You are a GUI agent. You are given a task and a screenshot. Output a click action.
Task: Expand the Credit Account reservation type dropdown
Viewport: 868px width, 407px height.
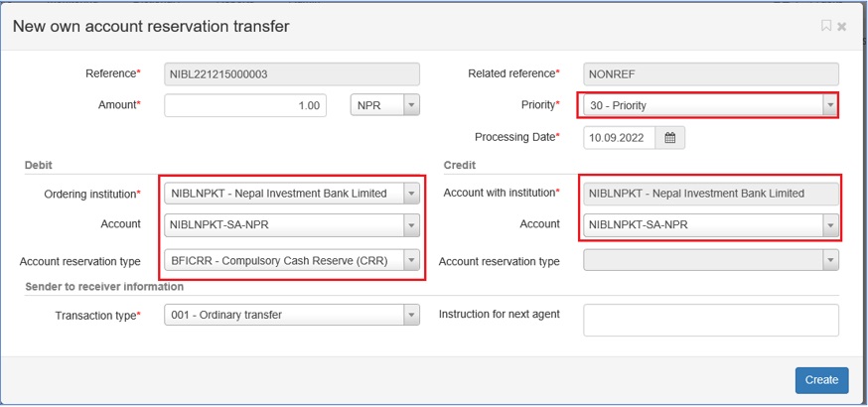(x=711, y=260)
